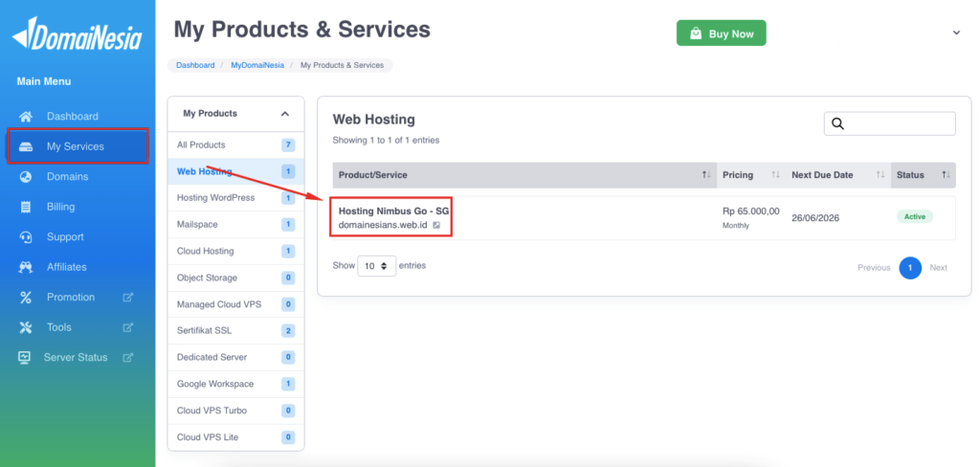Sort by Next Due Date column arrows

coord(880,175)
